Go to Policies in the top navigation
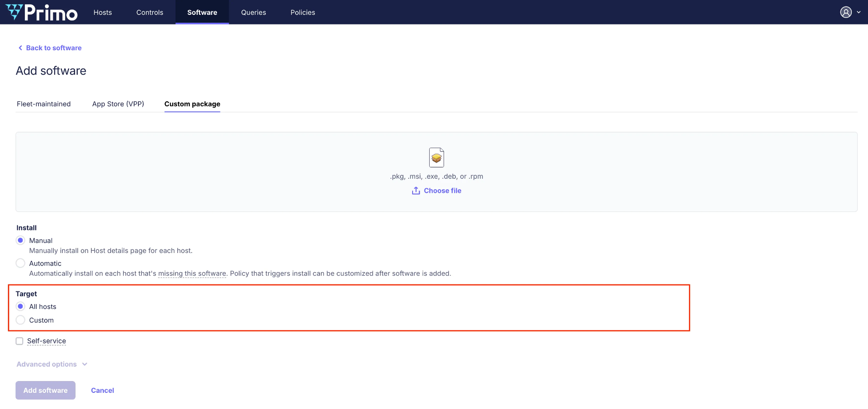This screenshot has width=868, height=409. point(303,12)
